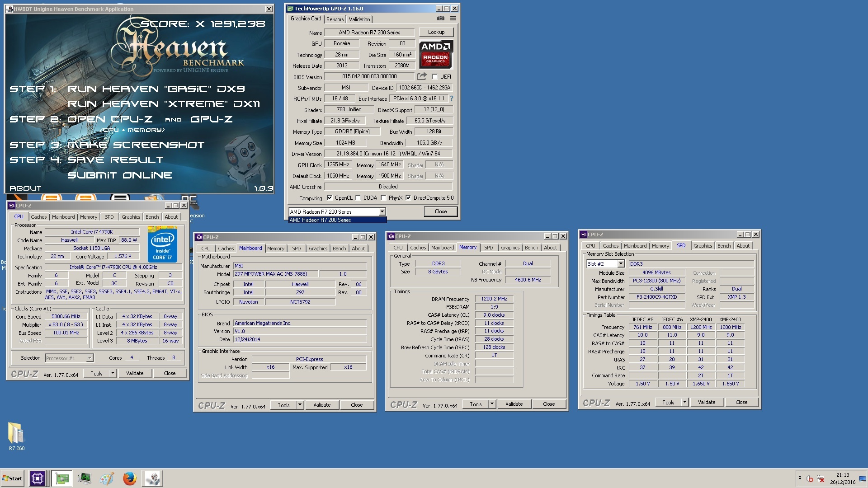Toggle the PhysX checkbox

(x=383, y=198)
